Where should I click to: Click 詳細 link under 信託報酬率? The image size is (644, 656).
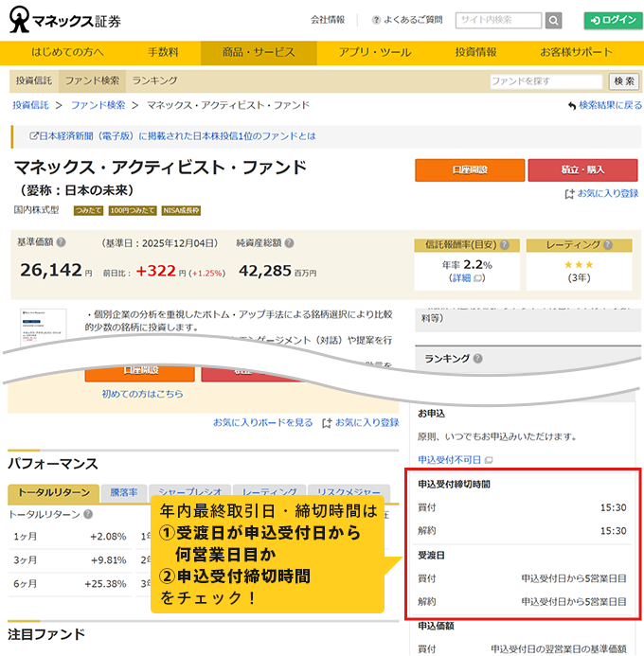pos(461,278)
